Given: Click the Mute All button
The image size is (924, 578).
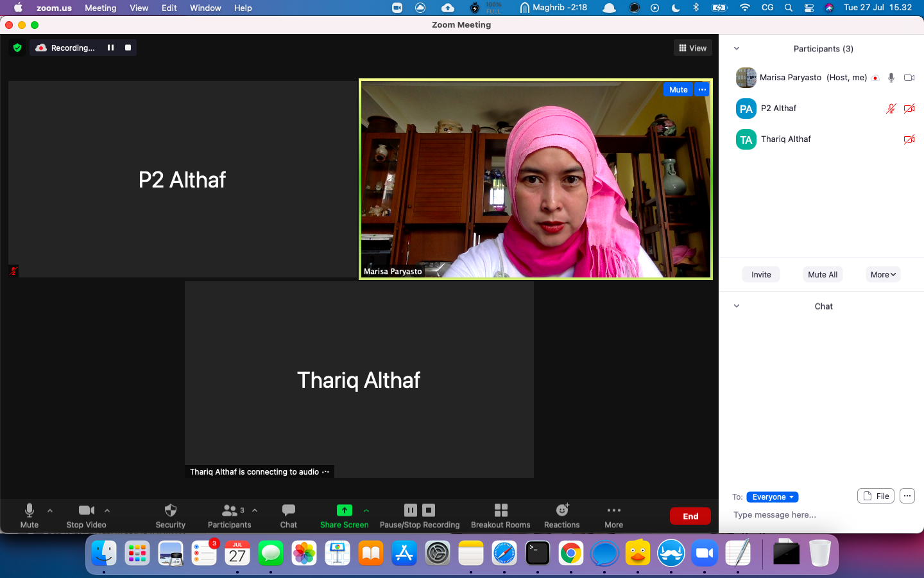Looking at the screenshot, I should pyautogui.click(x=823, y=274).
